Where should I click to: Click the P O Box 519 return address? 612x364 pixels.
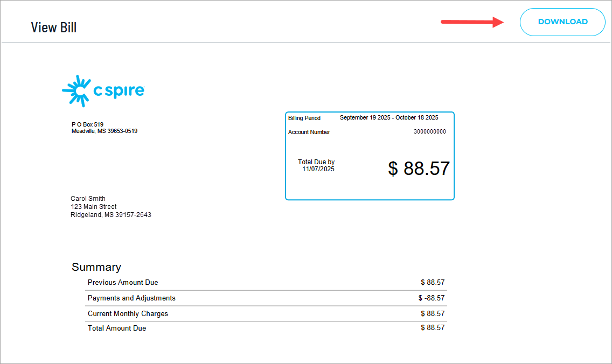pos(87,124)
